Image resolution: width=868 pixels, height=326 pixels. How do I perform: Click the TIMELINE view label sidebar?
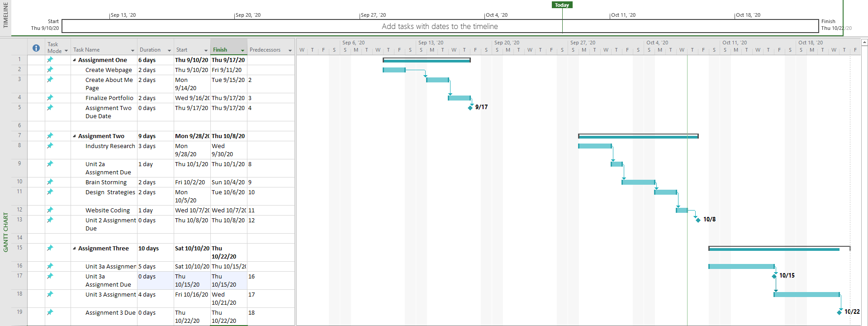coord(5,15)
